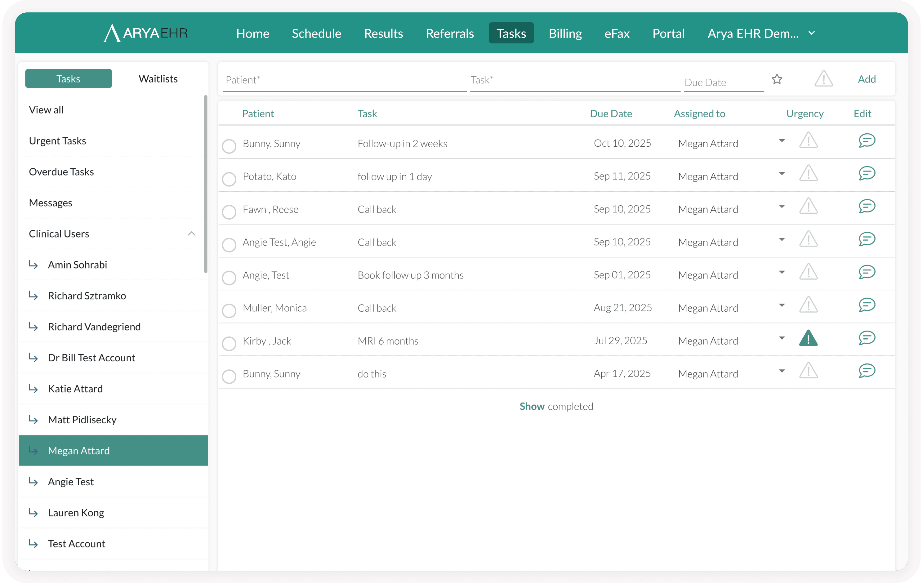The image size is (923, 588).
Task: Open the Schedule page
Action: (316, 33)
